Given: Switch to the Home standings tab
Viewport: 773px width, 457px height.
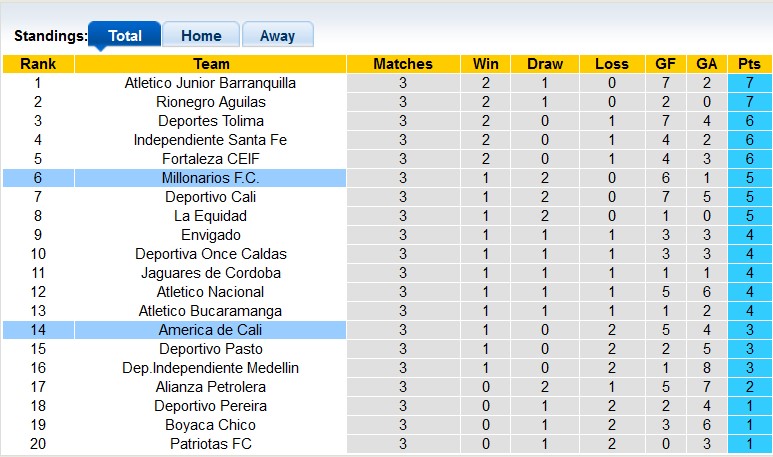Looking at the screenshot, I should [201, 35].
